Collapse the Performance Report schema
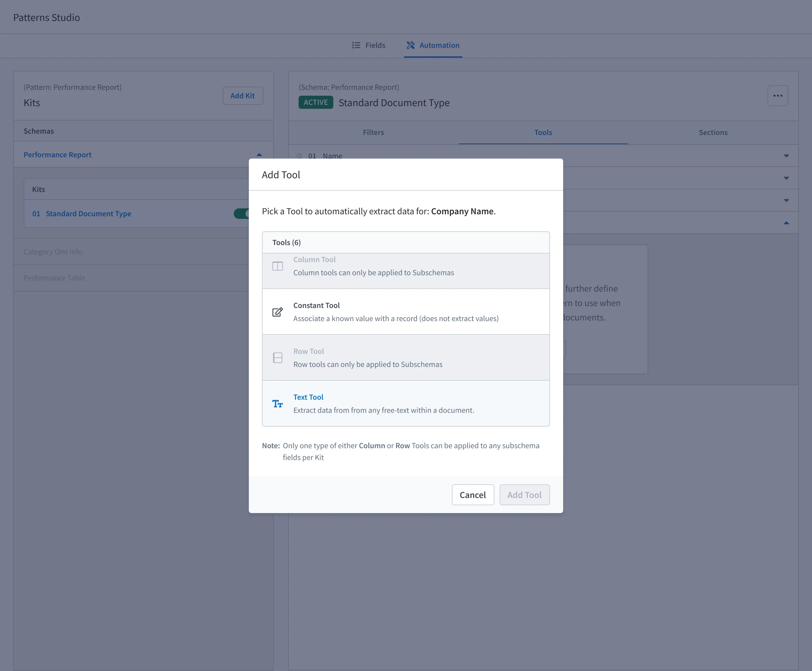The height and width of the screenshot is (671, 812). click(x=259, y=155)
